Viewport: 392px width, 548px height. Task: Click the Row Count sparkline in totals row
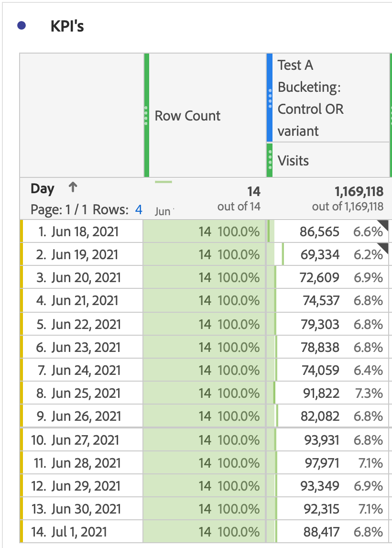[x=163, y=182]
